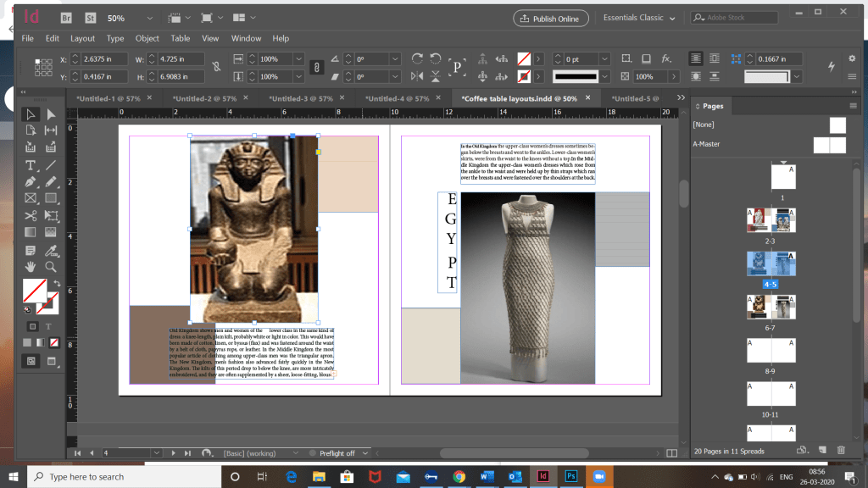Image resolution: width=868 pixels, height=488 pixels.
Task: Select the Line tool
Action: (51, 164)
